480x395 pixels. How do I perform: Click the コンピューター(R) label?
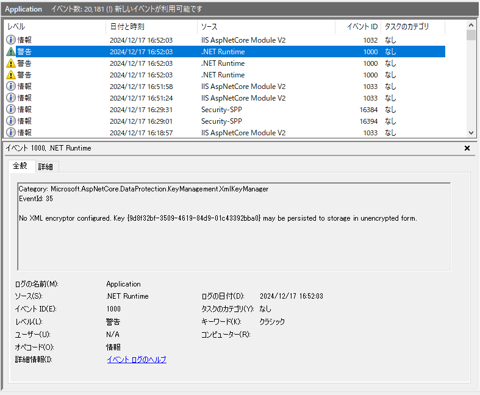[226, 334]
